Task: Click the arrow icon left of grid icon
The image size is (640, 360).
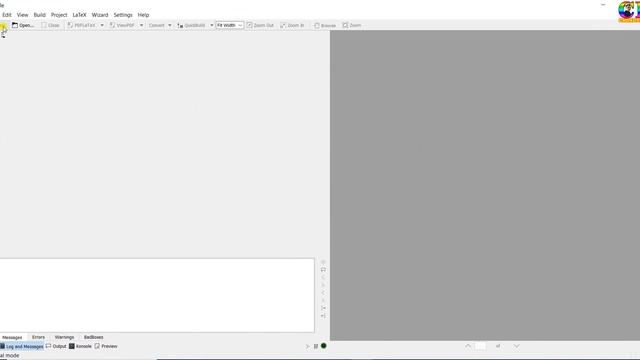Action: pos(308,346)
